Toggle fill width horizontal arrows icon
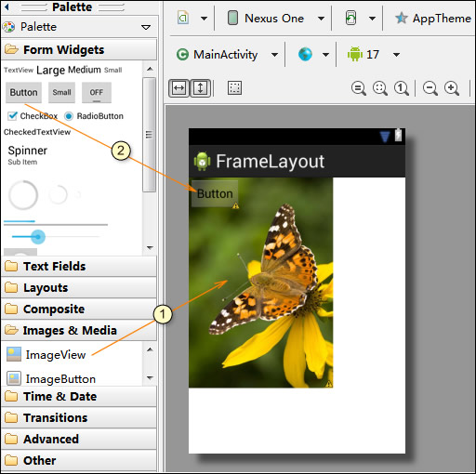The width and height of the screenshot is (476, 474). pyautogui.click(x=178, y=88)
